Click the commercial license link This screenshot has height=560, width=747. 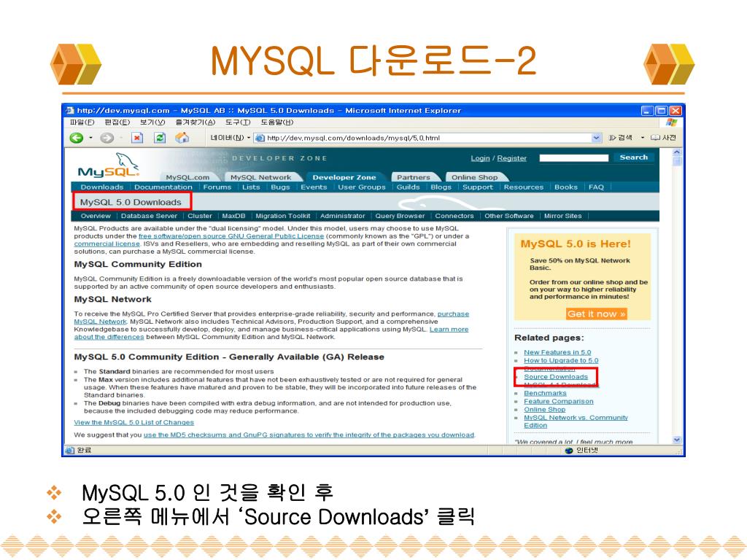pos(107,244)
